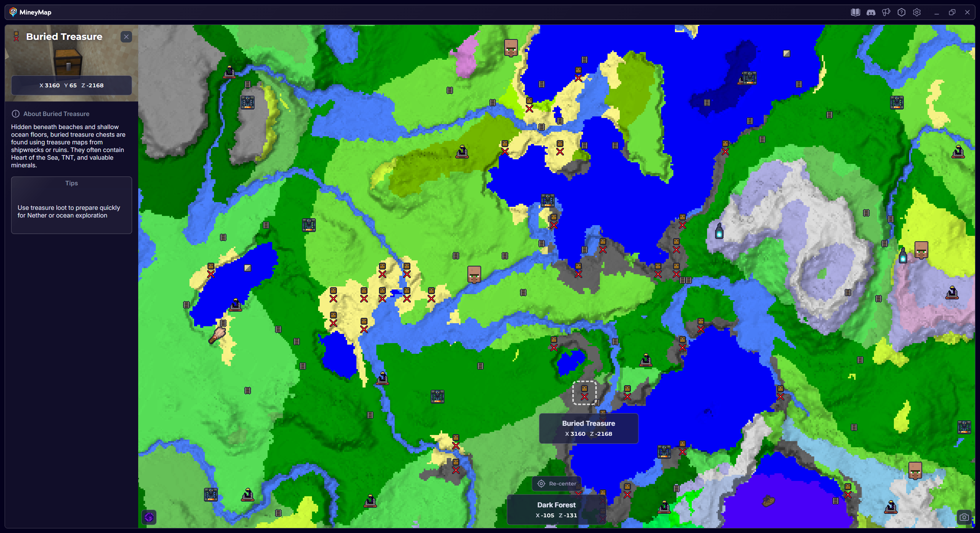
Task: Select the village head in the snowy southeast
Action: point(915,471)
